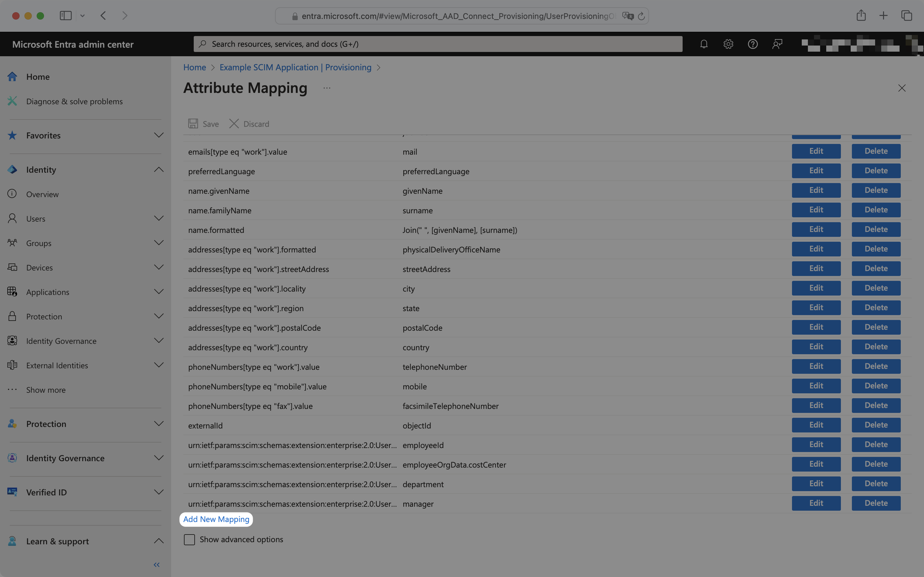Click Edit for externalId to objectId mapping

816,425
